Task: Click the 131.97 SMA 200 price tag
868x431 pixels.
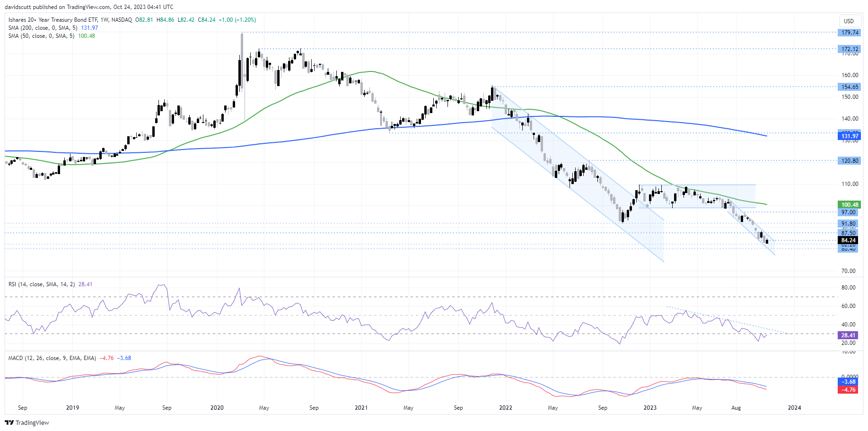Action: pyautogui.click(x=850, y=136)
